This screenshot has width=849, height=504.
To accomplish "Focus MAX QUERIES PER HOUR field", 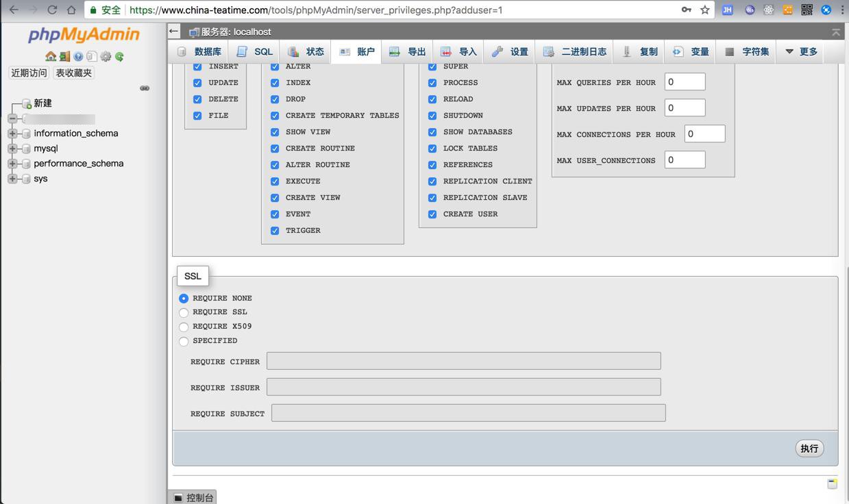I will click(685, 81).
